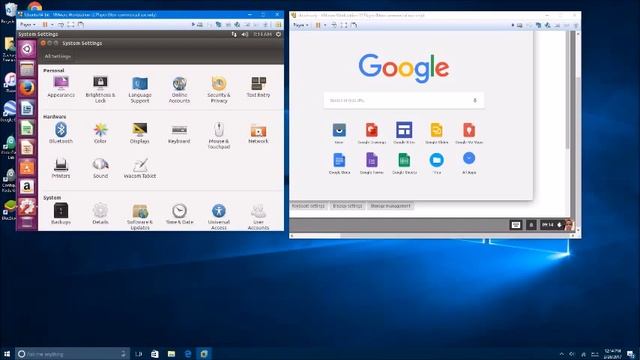
Task: Open Bluetooth settings
Action: [61, 133]
